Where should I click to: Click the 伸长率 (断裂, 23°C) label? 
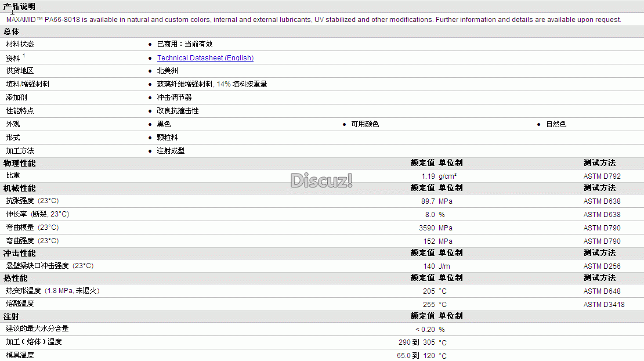pyautogui.click(x=38, y=214)
